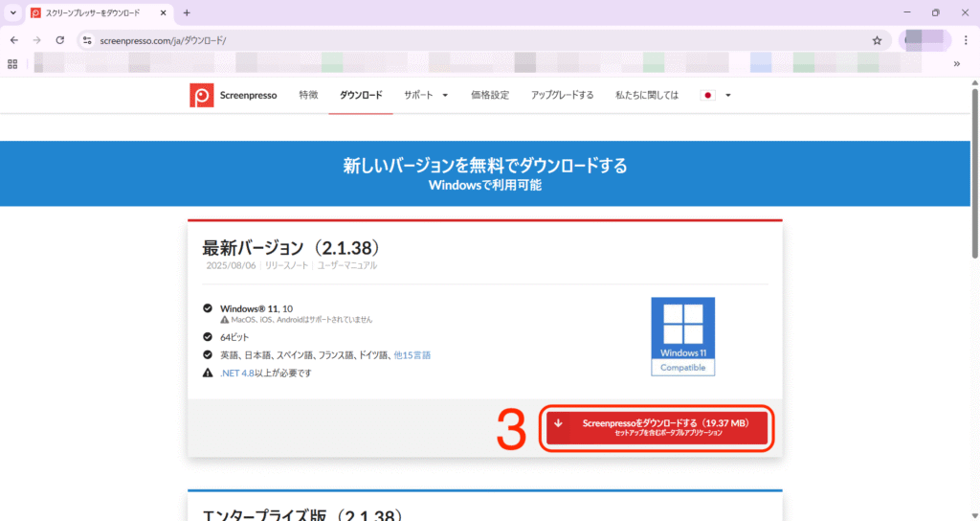Viewport: 980px width, 521px height.
Task: Open the apps grid in bookmarks bar
Action: click(x=12, y=63)
